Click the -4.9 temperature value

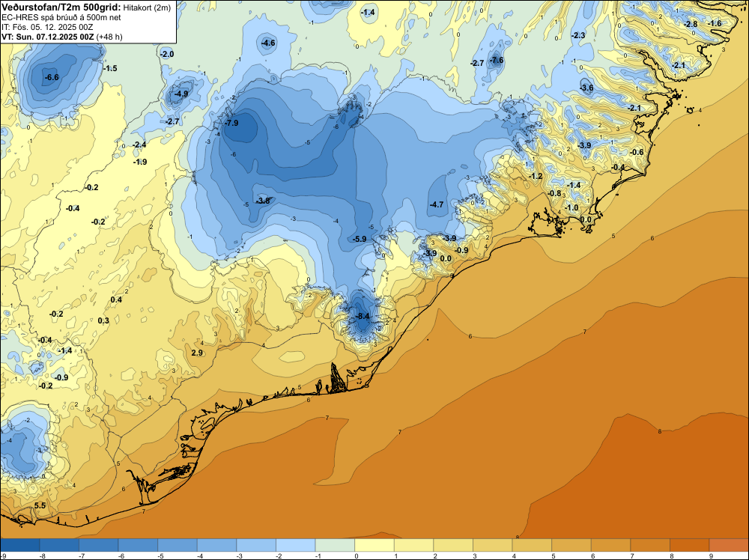181,94
